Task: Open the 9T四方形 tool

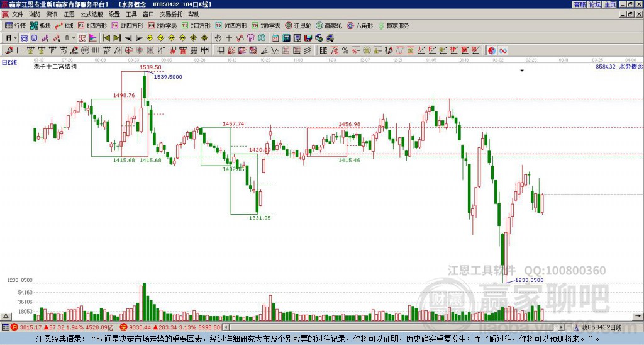Action: coord(231,25)
